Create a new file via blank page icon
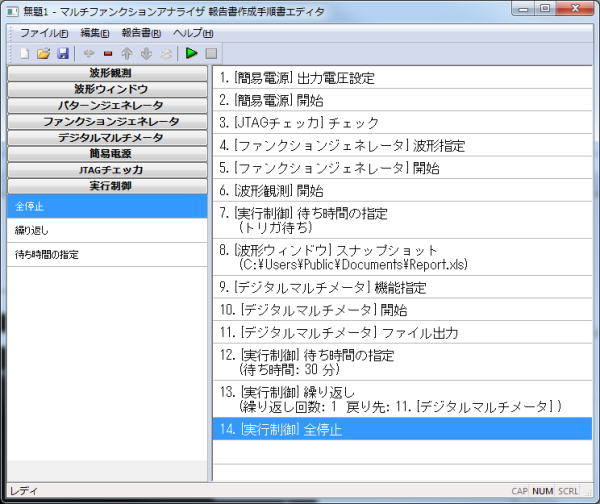Viewport: 600px width, 504px height. point(25,54)
